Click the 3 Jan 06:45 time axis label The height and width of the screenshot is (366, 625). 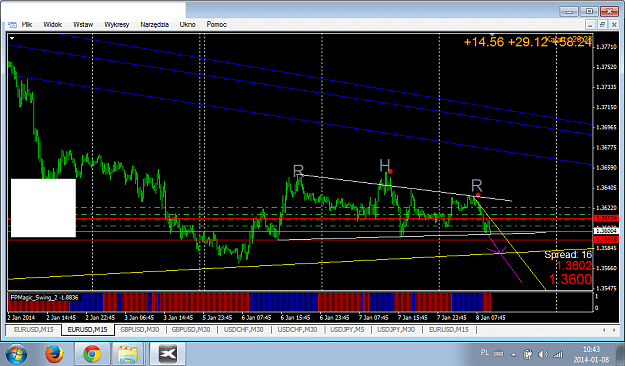pos(139,318)
